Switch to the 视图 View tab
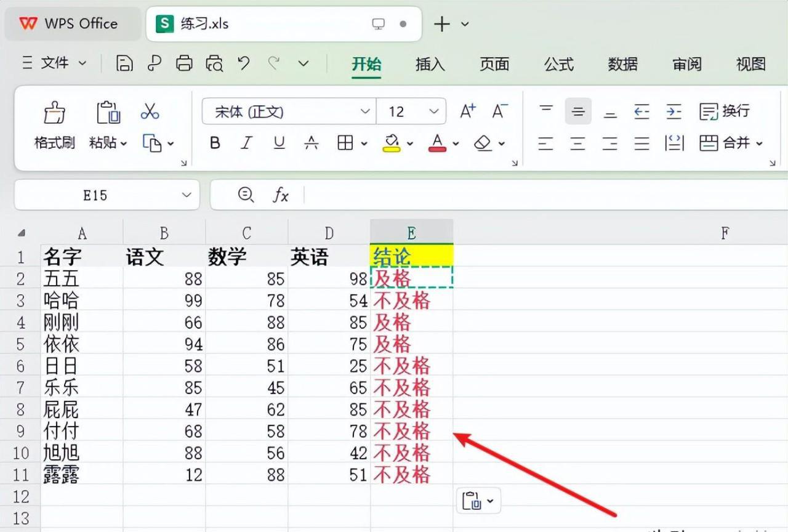788x532 pixels. [751, 63]
